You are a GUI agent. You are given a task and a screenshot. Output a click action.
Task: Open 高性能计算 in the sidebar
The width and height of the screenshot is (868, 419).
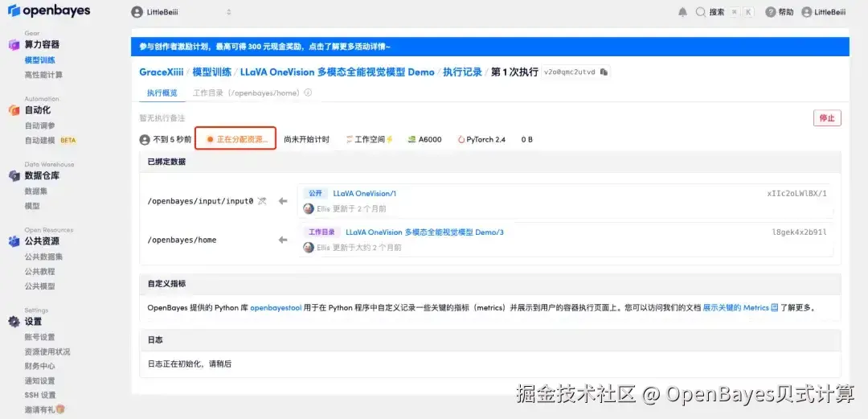click(x=43, y=75)
